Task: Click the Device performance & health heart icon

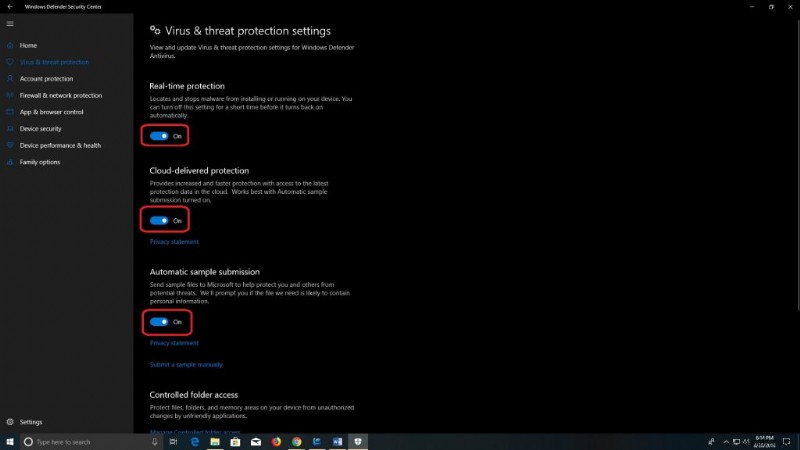Action: (10, 145)
